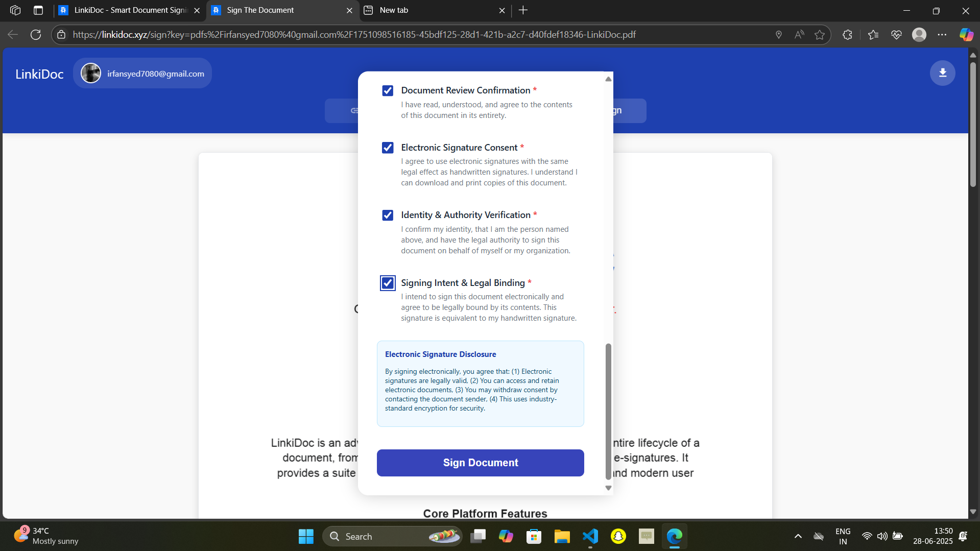The image size is (980, 551).
Task: Click the page scrollbar down arrow
Action: pos(973,512)
